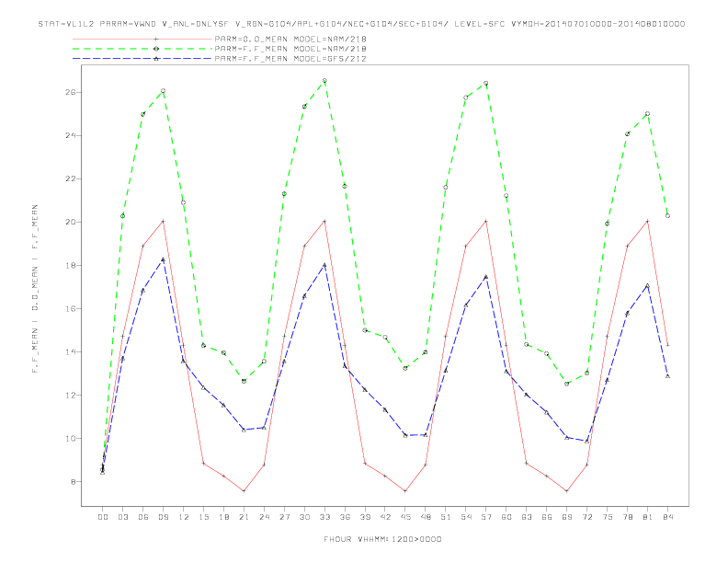728x563 pixels.
Task: Click the chart title starting with STAT=VL1L2
Action: (x=361, y=24)
